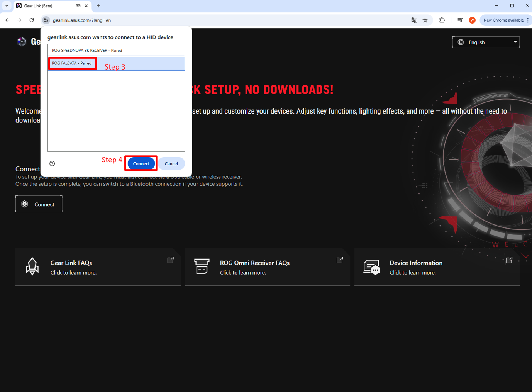Click the ROG Omni Receiver icon
The image size is (532, 392).
(202, 266)
